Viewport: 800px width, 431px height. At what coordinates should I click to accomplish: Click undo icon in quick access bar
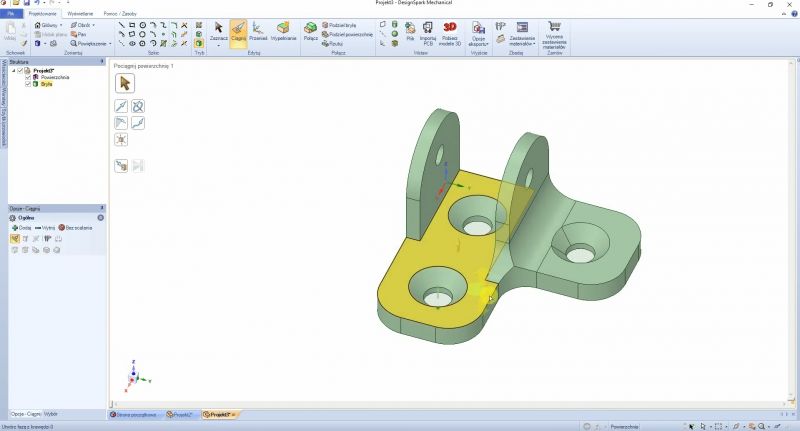37,3
